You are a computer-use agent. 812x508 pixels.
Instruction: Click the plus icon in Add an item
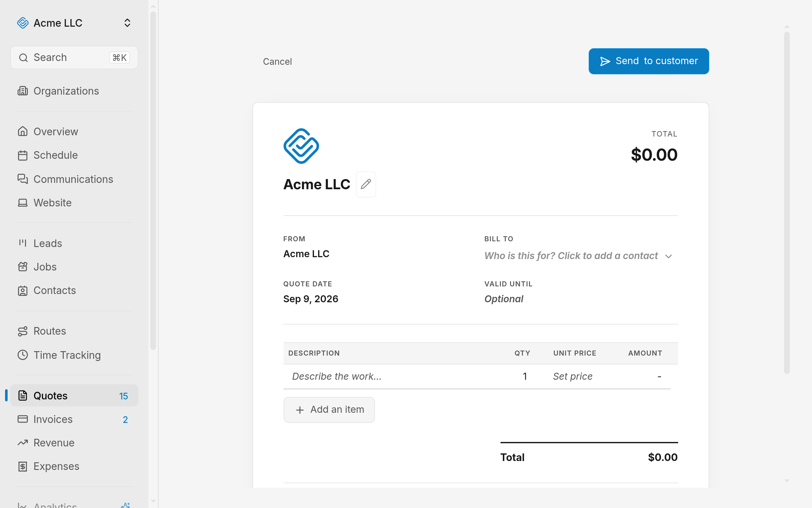[300, 410]
